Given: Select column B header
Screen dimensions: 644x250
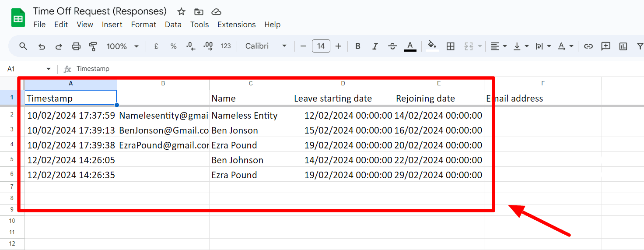Looking at the screenshot, I should pyautogui.click(x=163, y=83).
